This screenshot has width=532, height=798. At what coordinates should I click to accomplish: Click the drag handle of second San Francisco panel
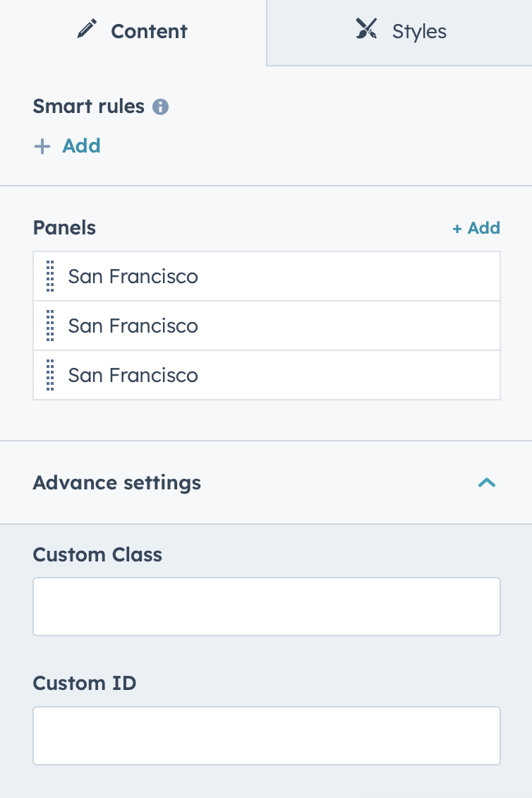[50, 326]
